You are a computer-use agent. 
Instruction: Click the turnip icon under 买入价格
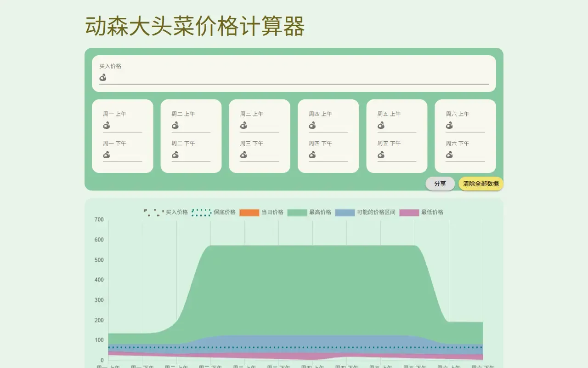(x=103, y=77)
